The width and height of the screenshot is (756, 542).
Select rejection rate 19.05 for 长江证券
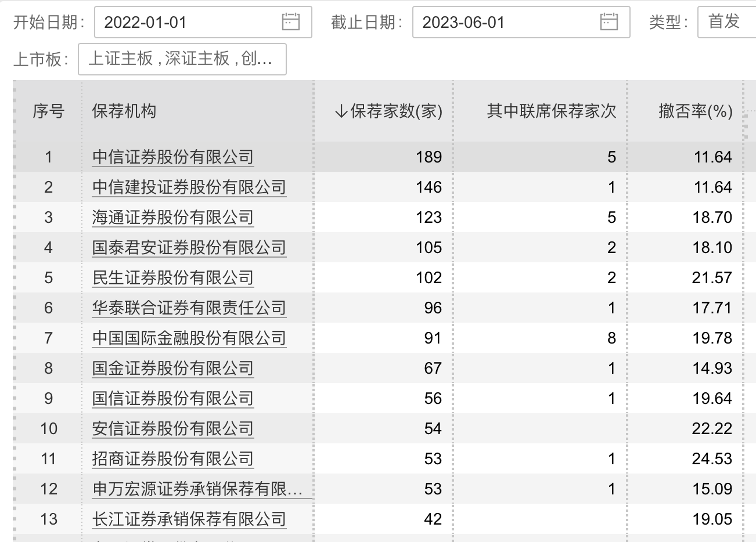pyautogui.click(x=712, y=519)
